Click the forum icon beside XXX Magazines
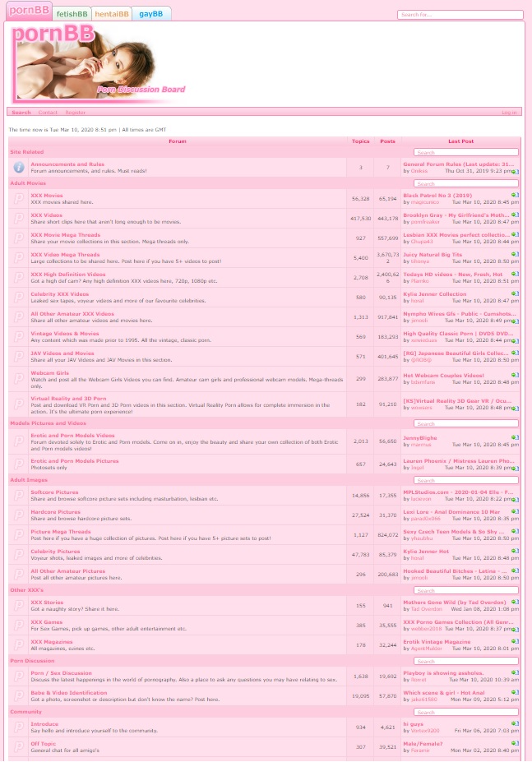532x762 pixels. tap(18, 645)
